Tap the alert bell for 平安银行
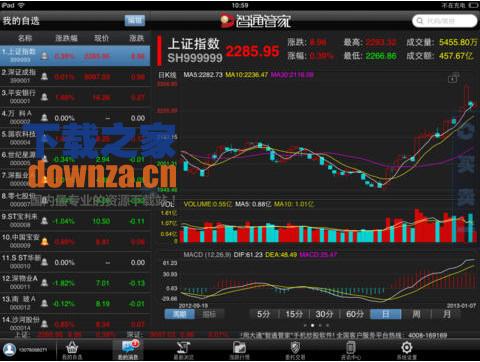 click(x=44, y=97)
